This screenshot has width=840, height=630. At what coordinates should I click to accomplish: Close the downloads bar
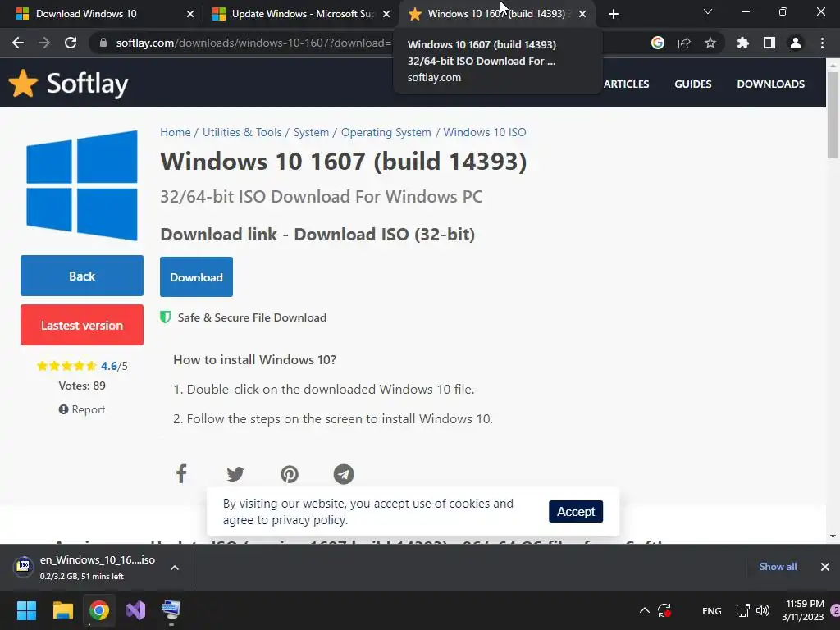pyautogui.click(x=825, y=567)
